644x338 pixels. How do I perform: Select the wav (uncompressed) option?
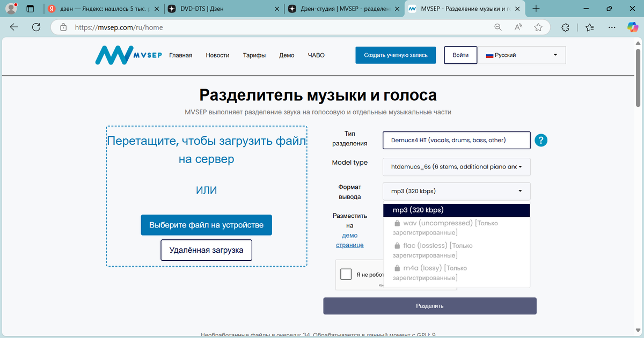pyautogui.click(x=457, y=227)
